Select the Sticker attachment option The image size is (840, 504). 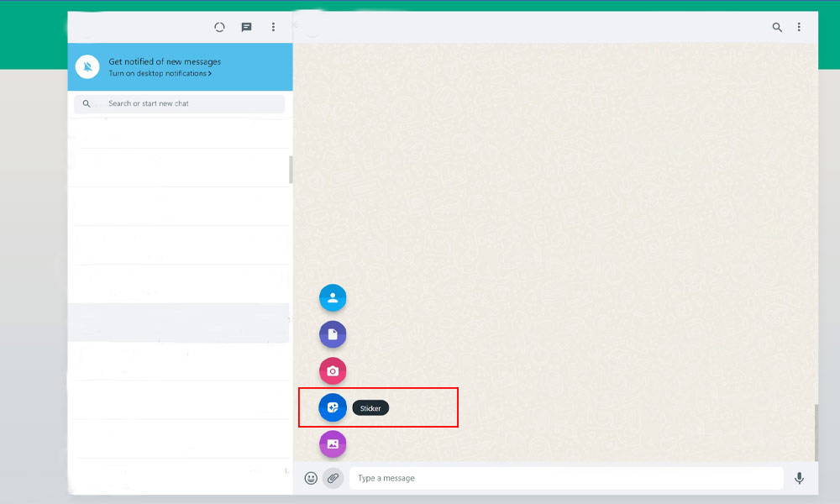click(x=333, y=407)
